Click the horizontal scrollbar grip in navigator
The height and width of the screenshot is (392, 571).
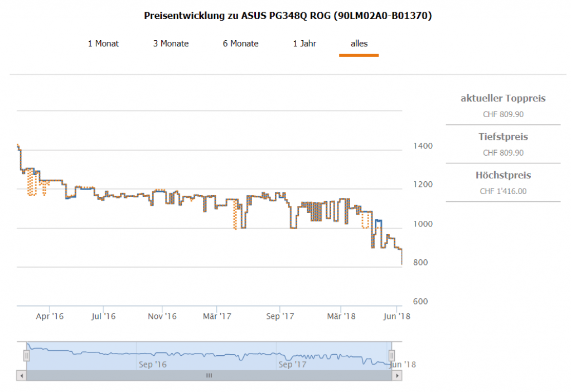pyautogui.click(x=209, y=376)
